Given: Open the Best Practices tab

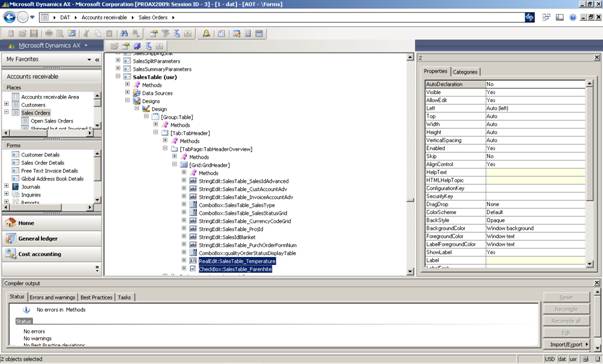Looking at the screenshot, I should [97, 297].
